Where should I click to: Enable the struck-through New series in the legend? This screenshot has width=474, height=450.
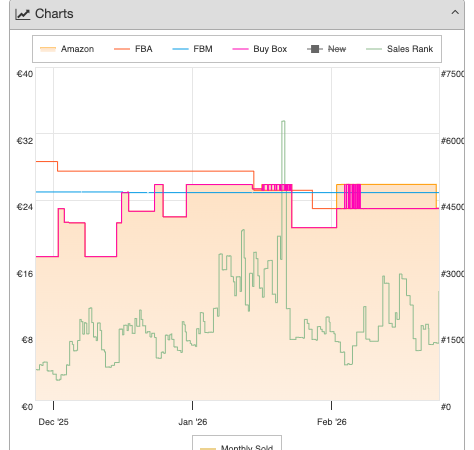point(327,49)
